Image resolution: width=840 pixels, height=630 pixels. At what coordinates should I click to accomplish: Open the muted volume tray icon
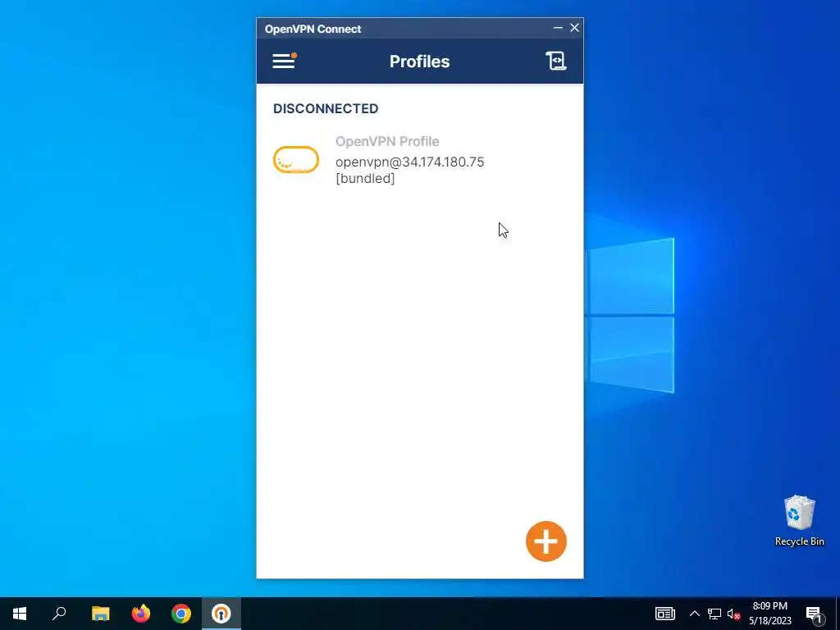733,614
